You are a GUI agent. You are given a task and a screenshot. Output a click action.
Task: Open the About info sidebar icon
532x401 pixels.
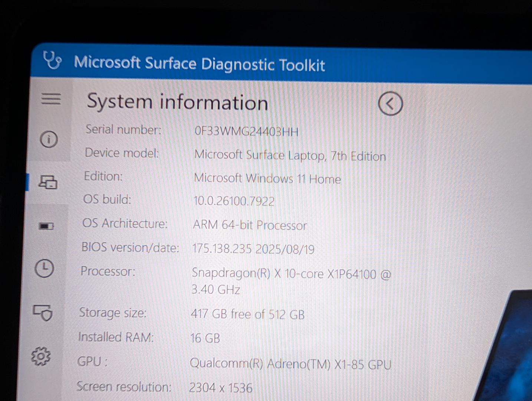click(49, 140)
